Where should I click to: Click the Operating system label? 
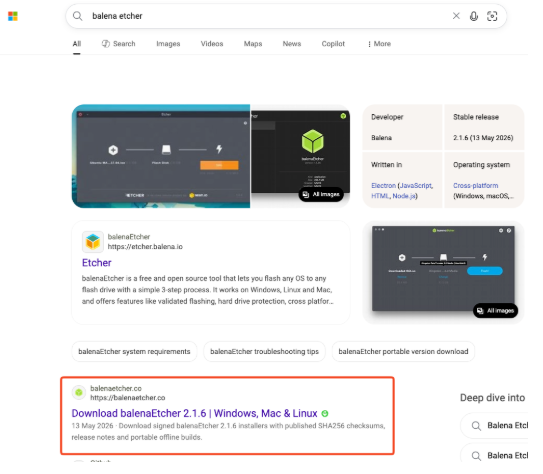[481, 165]
